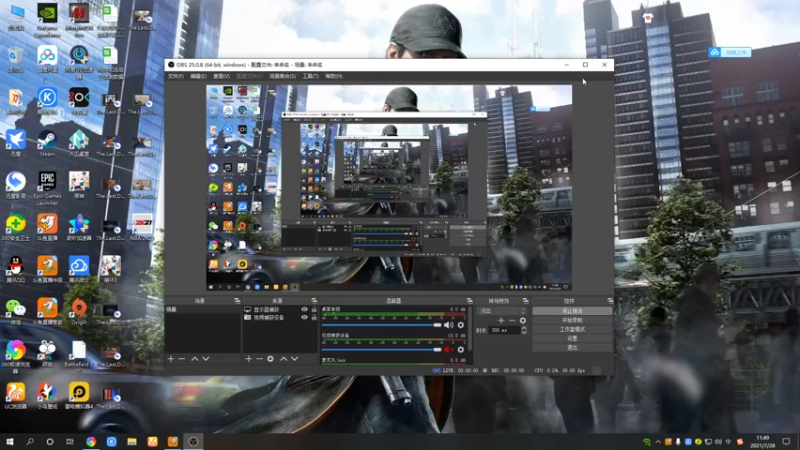Open Recycle Bin on desktop
Image resolution: width=800 pixels, height=450 pixels.
(x=15, y=59)
